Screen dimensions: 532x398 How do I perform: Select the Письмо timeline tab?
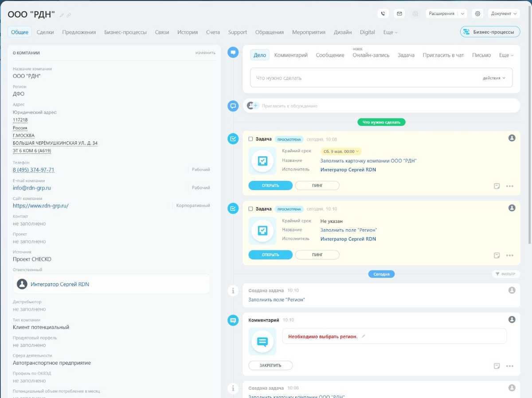pos(481,55)
